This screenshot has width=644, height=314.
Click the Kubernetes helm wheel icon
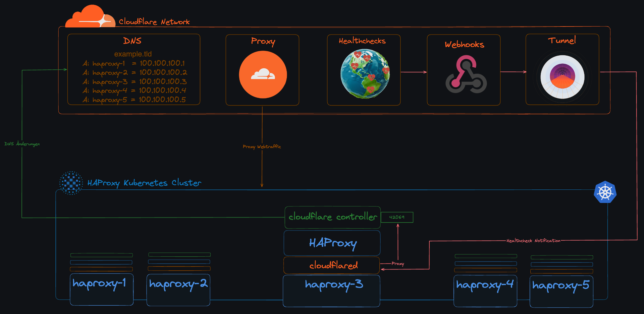605,192
